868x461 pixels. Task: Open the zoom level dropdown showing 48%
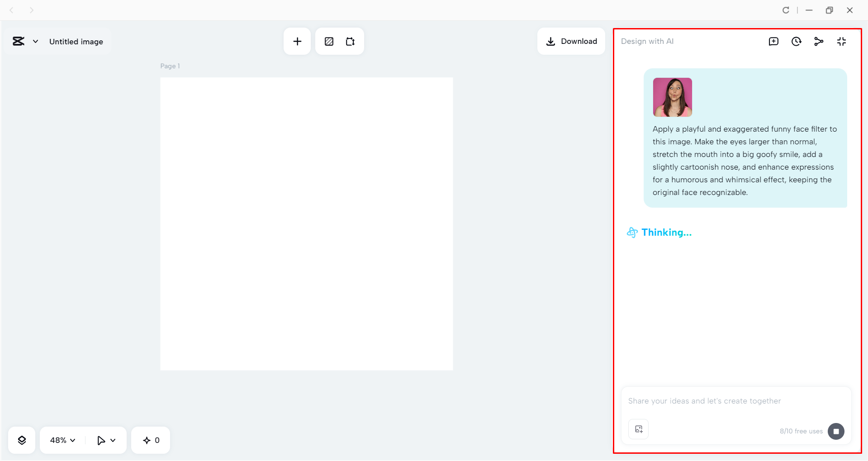[61, 440]
